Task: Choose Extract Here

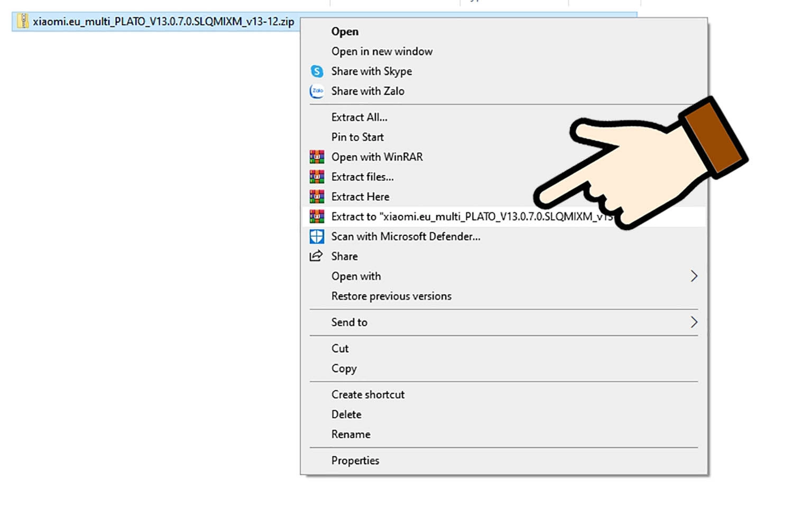Action: [504, 197]
